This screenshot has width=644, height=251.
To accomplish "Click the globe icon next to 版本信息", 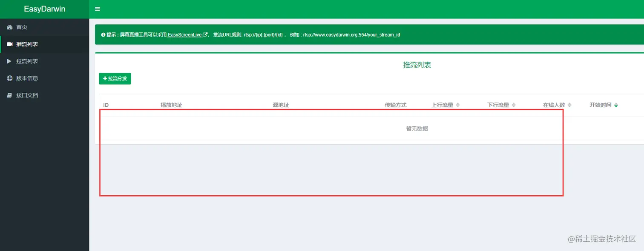I will (9, 78).
